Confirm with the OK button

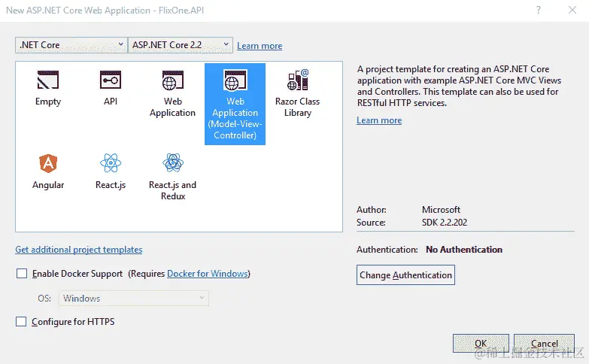[x=481, y=344]
